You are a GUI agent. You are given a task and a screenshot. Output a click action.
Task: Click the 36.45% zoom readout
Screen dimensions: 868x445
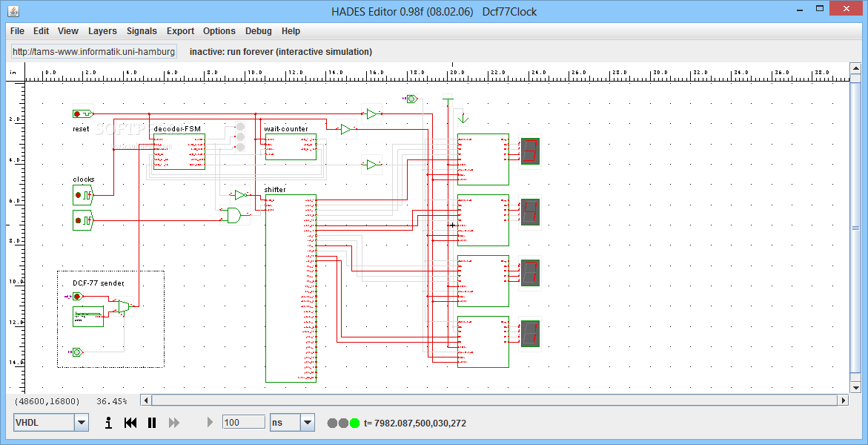tap(112, 400)
